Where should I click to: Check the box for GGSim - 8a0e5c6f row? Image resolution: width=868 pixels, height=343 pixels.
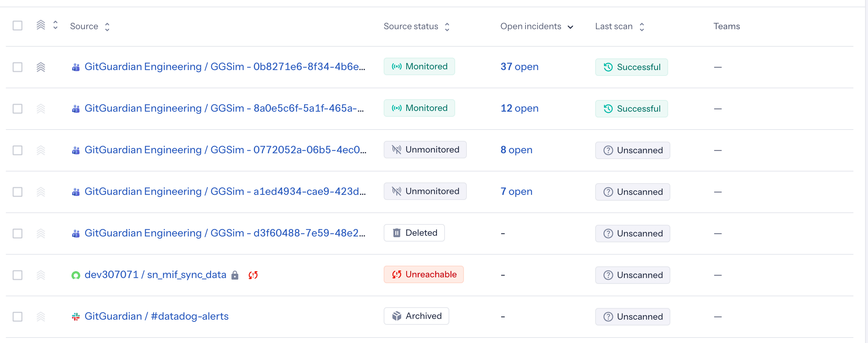pos(18,109)
